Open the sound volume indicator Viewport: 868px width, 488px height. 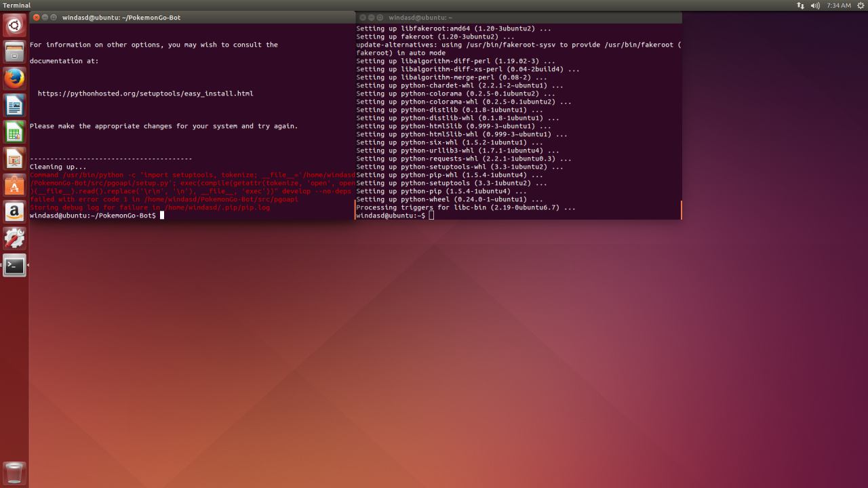coord(815,5)
